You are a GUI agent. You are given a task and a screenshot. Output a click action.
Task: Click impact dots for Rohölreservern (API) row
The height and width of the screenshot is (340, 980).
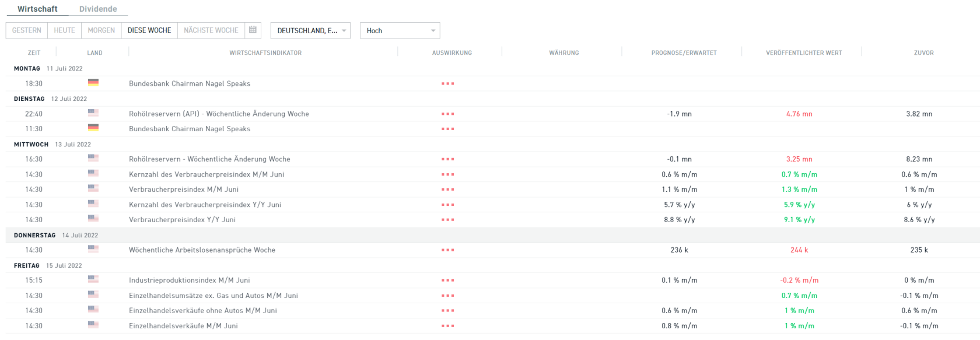coord(447,114)
